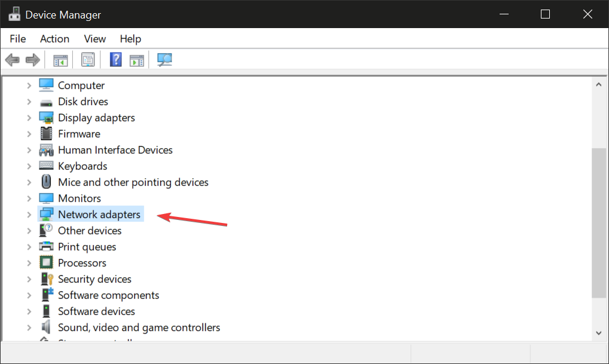Open the Action menu
The width and height of the screenshot is (609, 364).
click(54, 39)
